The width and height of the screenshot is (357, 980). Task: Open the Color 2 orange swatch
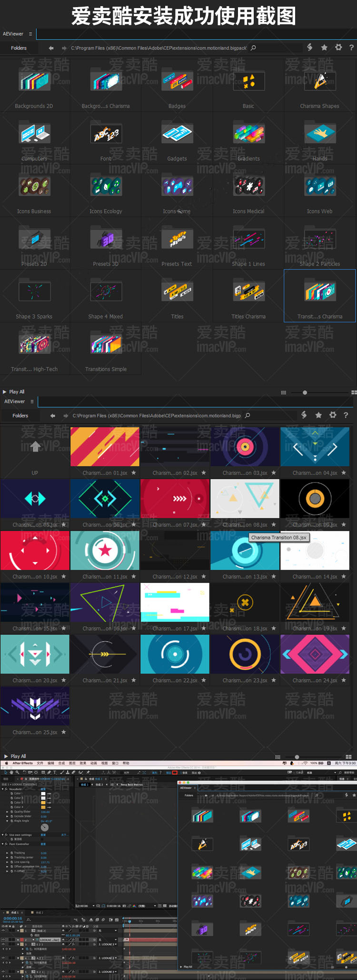[43, 802]
